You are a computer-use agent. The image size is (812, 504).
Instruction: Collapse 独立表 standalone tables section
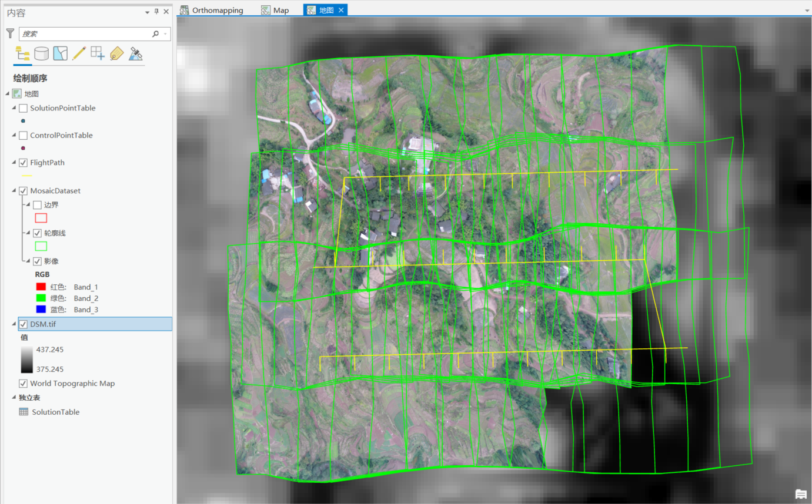[x=14, y=398]
